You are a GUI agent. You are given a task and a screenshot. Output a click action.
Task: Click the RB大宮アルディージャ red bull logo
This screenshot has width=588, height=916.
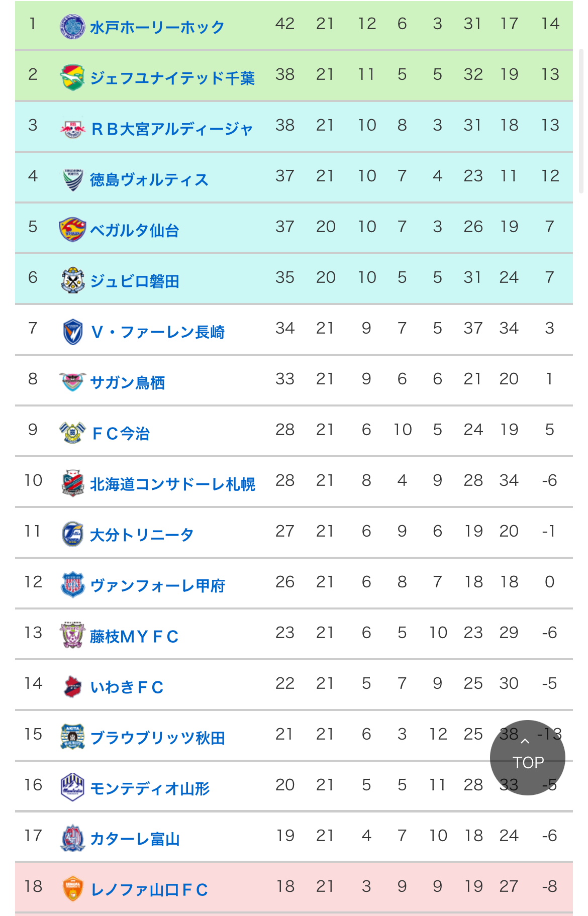pos(72,129)
